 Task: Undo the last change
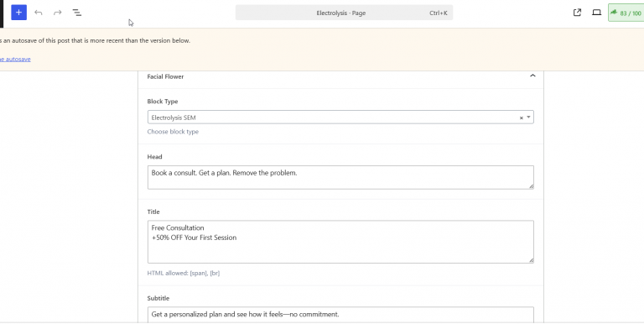click(39, 13)
